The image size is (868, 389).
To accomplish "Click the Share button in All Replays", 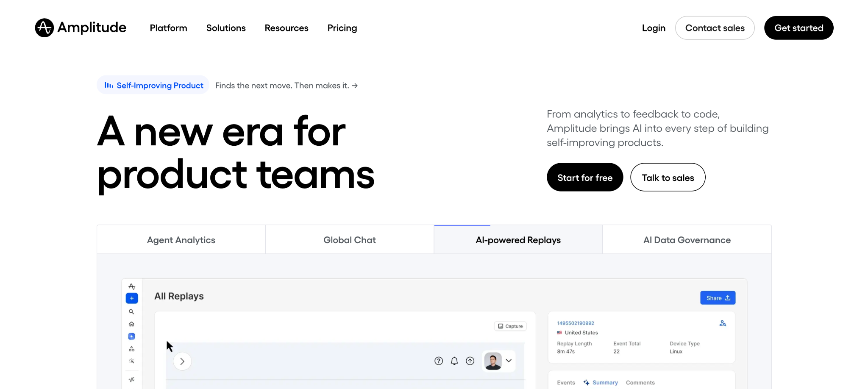I will tap(718, 298).
